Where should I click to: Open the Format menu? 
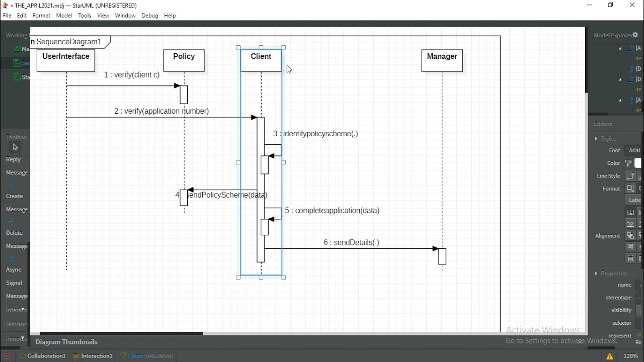tap(42, 16)
